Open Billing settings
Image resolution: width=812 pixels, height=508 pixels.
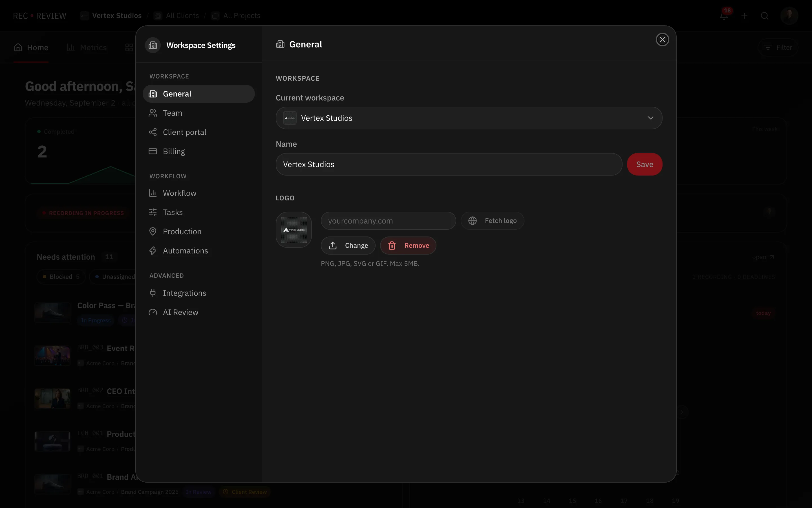click(x=198, y=151)
